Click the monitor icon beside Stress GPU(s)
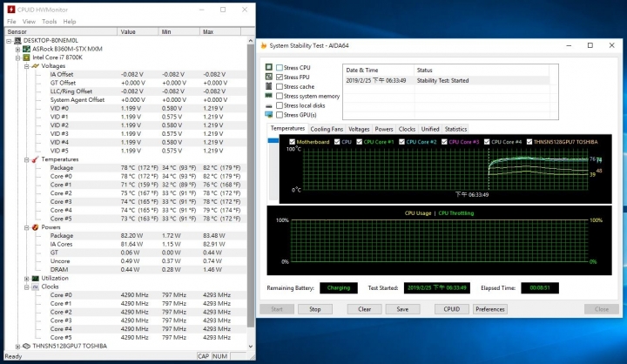This screenshot has width=627, height=364. pyautogui.click(x=269, y=115)
